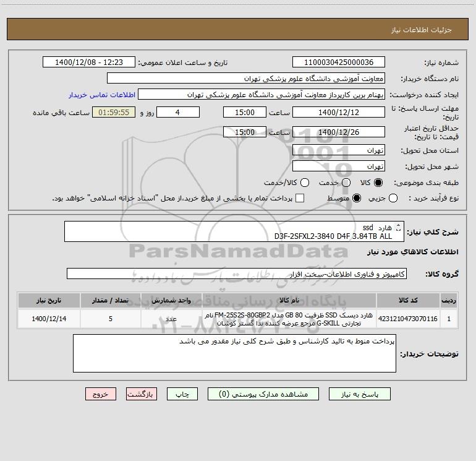The image size is (476, 461).
Task: Click واحد شمارش column header
Action: (171, 300)
